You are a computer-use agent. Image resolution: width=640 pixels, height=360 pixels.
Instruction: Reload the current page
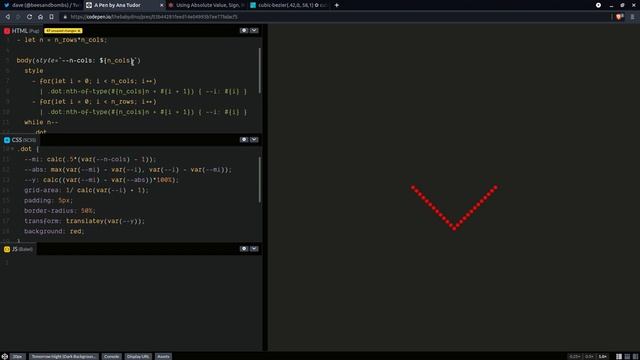click(x=29, y=17)
